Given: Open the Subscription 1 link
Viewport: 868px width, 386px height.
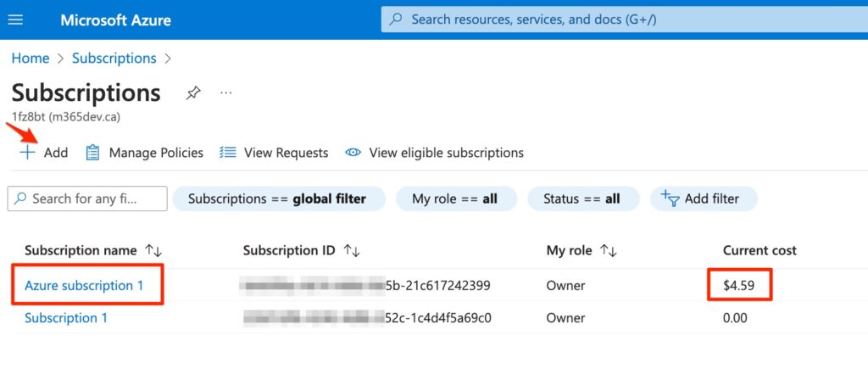Looking at the screenshot, I should click(x=66, y=318).
